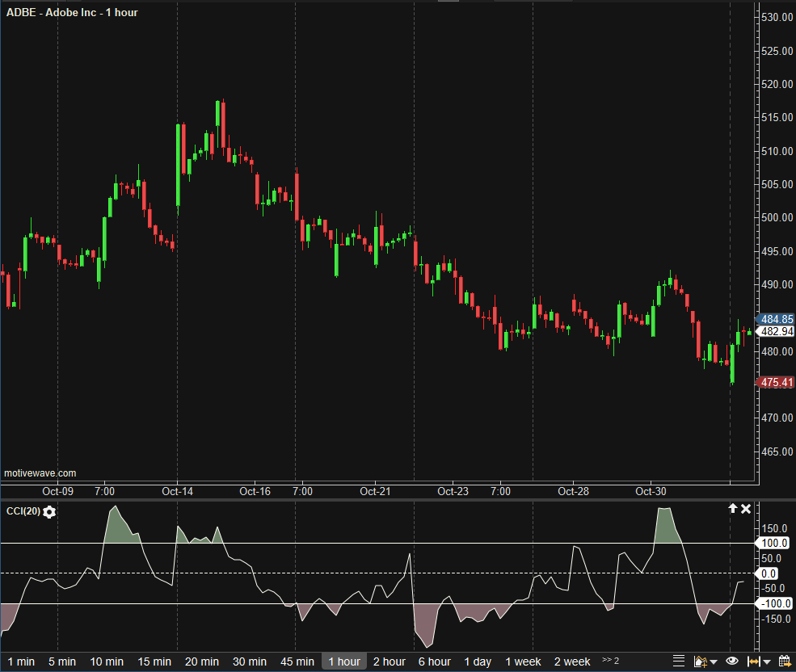Expand additional timeframes with >> 2
Screen dimensions: 796x672
click(611, 661)
